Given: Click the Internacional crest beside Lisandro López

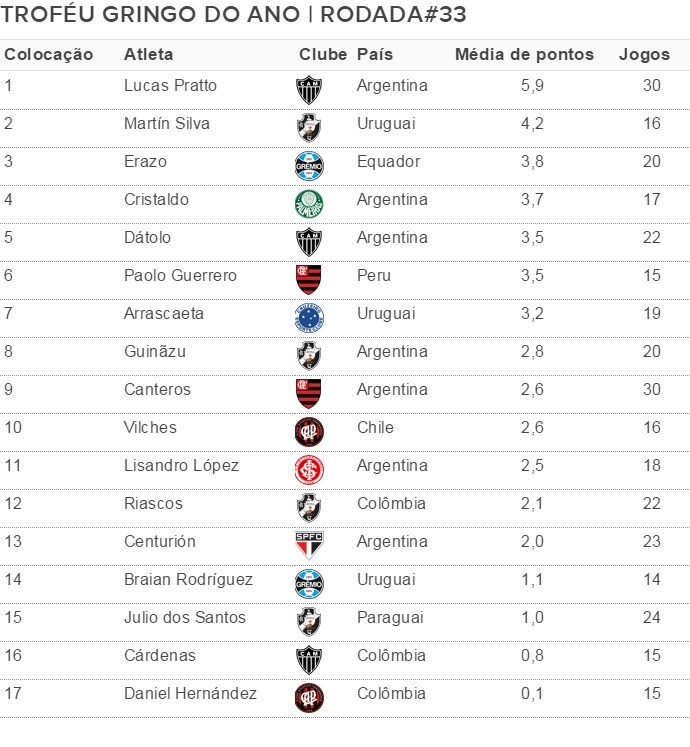Looking at the screenshot, I should click(x=309, y=469).
